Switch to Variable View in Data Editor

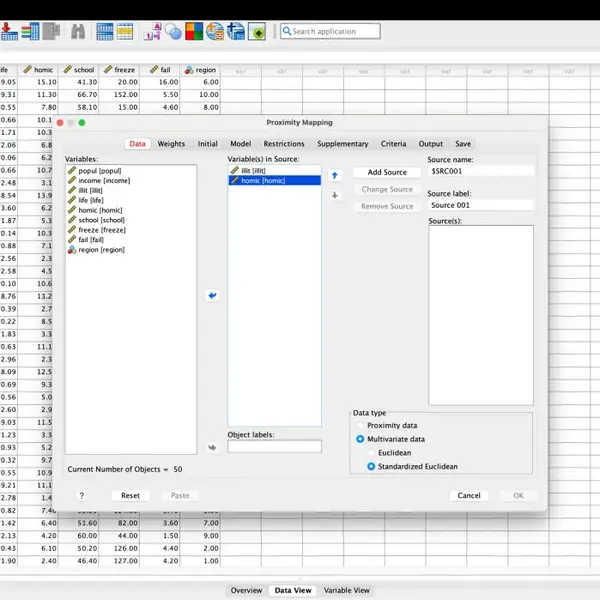pyautogui.click(x=347, y=590)
